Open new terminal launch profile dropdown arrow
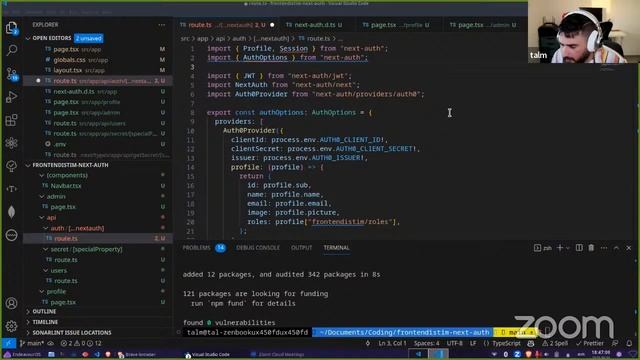The width and height of the screenshot is (640, 360). 567,248
